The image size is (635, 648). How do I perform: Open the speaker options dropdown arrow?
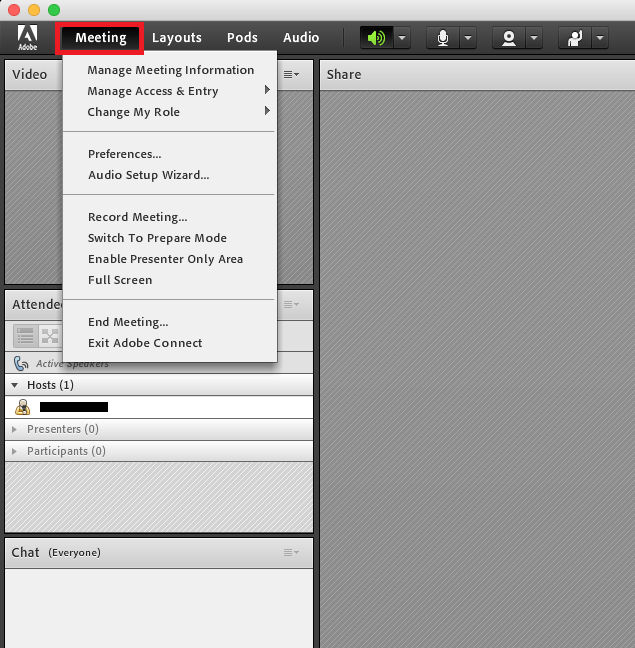pyautogui.click(x=402, y=38)
